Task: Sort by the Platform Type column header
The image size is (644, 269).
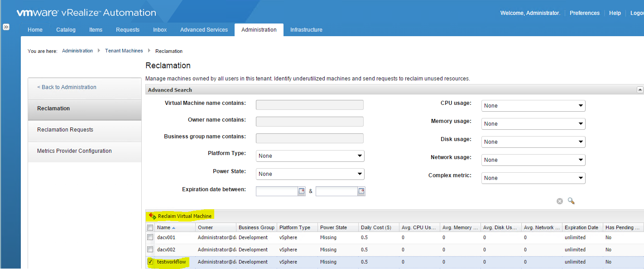Action: tap(297, 227)
